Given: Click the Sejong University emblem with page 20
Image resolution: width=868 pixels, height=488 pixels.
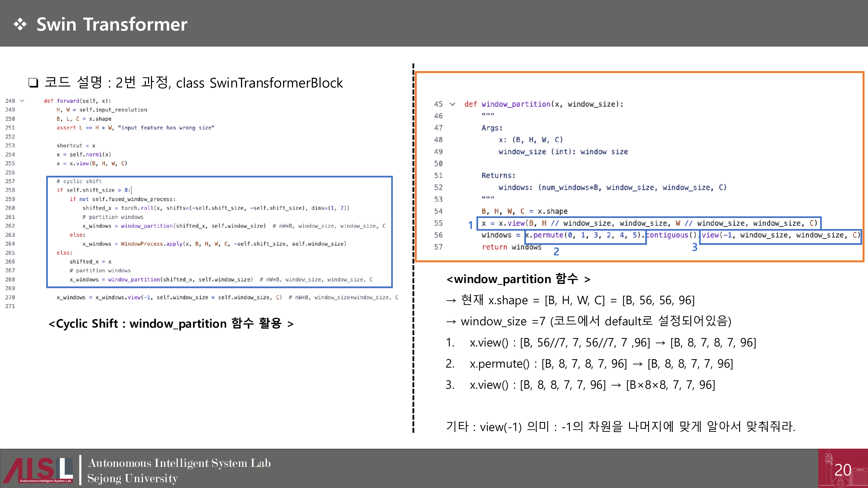Looking at the screenshot, I should 842,469.
